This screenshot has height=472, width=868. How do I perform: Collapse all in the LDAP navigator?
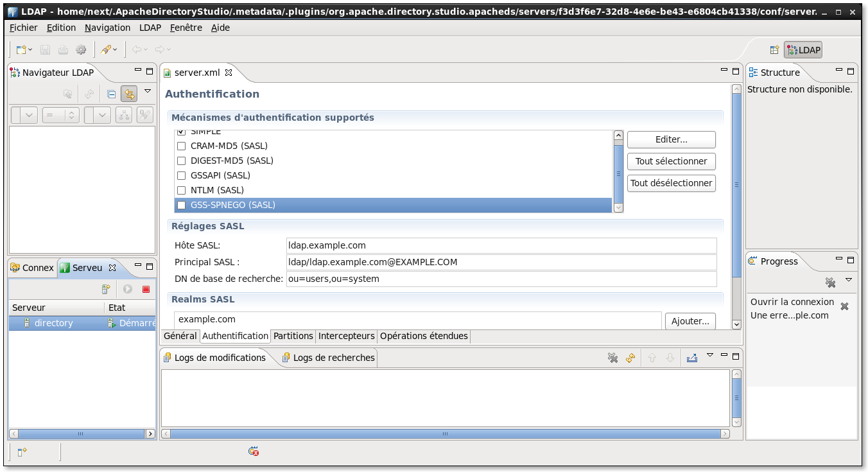pos(111,94)
